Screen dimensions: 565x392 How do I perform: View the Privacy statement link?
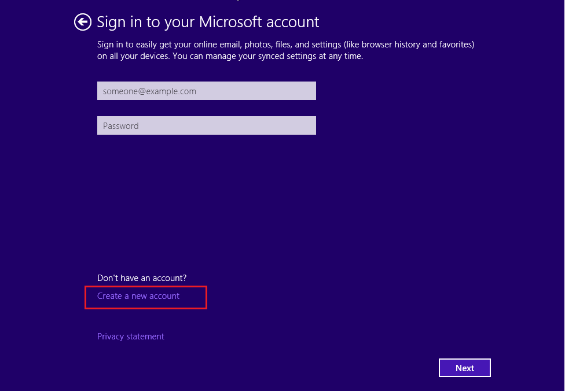[130, 336]
